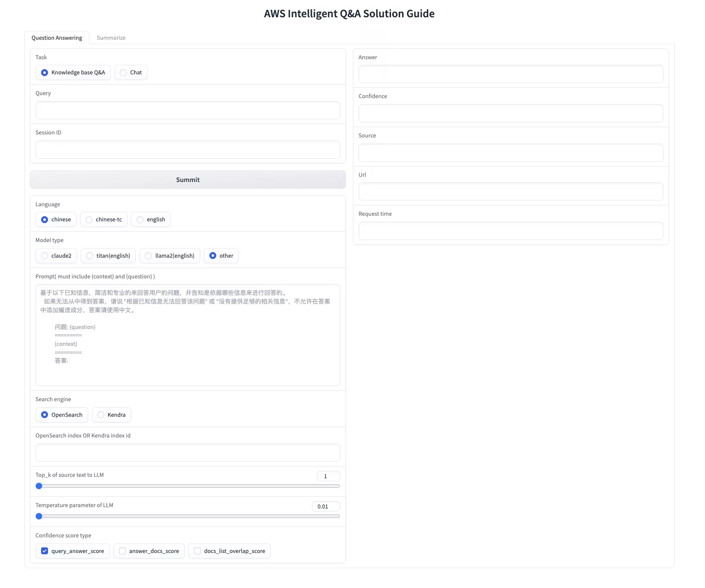Click the Url output box

[x=511, y=192]
